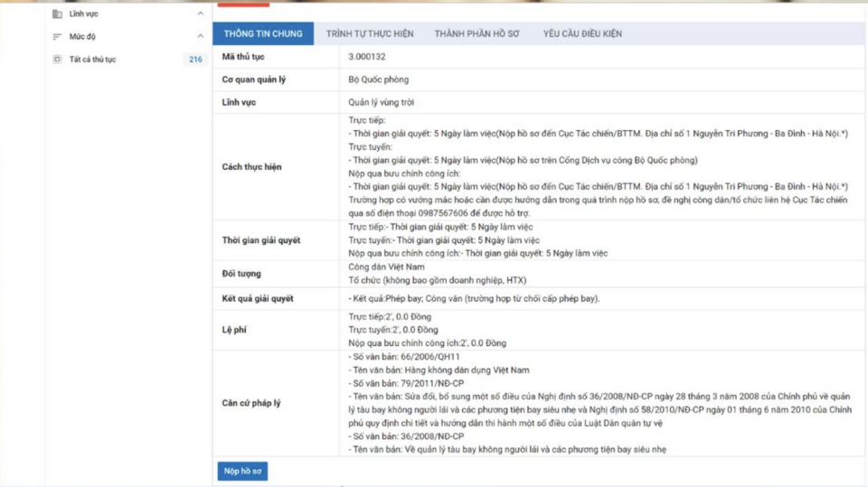Click the Mức độ filter lines icon
Image resolution: width=868 pixels, height=487 pixels.
[x=58, y=37]
